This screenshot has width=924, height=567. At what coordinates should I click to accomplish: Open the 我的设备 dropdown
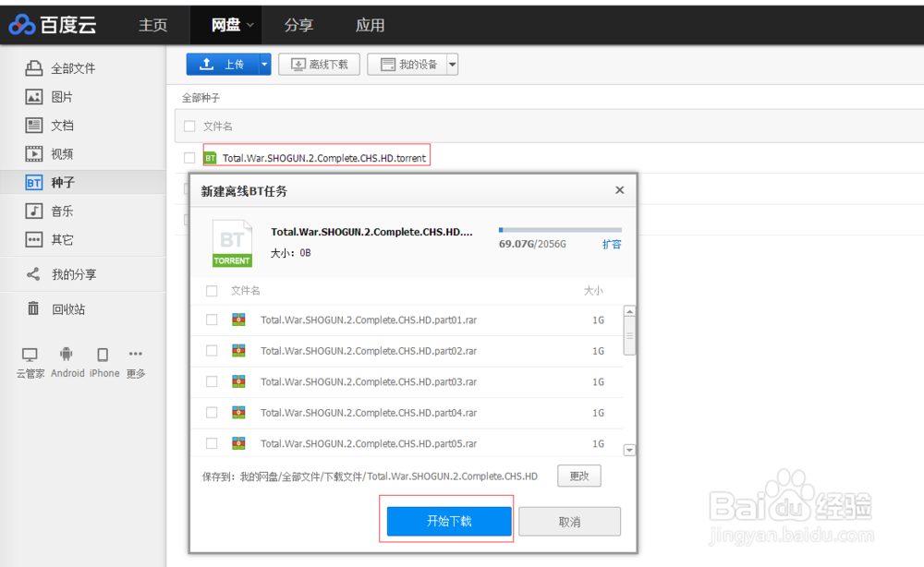coord(451,65)
